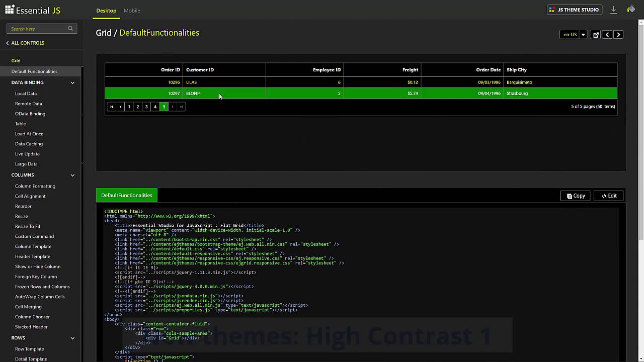The height and width of the screenshot is (362, 644).
Task: Open the en-US language dropdown
Action: tap(583, 35)
